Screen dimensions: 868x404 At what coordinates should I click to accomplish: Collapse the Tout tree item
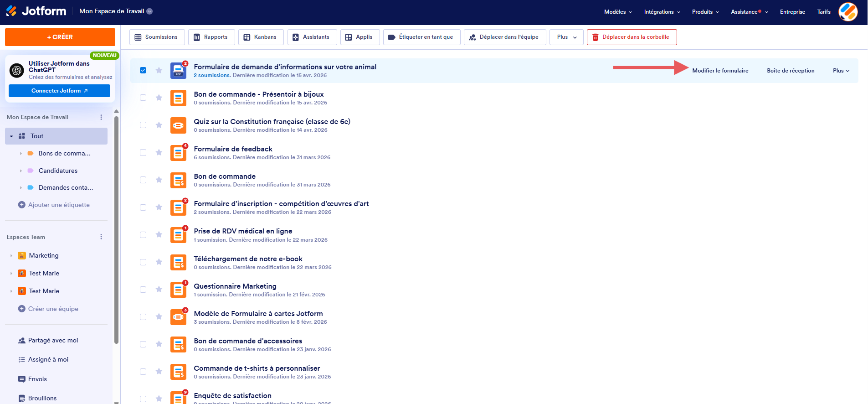point(11,136)
